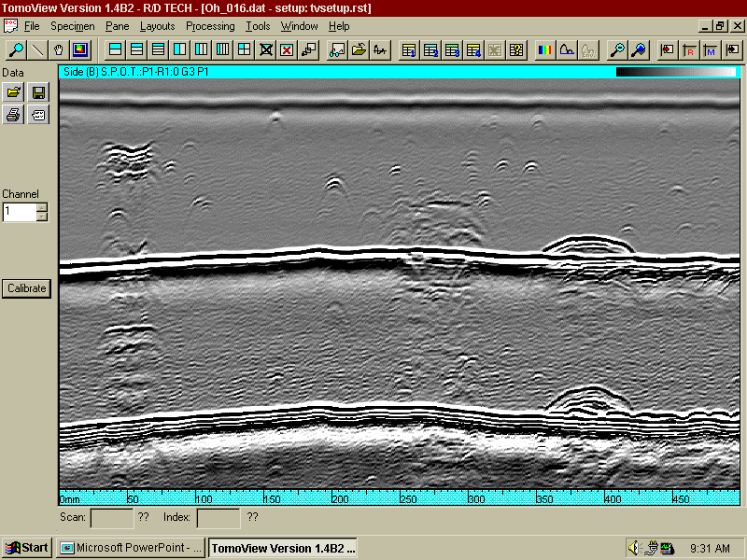Select the line measurement tool
747x560 pixels.
pos(37,49)
